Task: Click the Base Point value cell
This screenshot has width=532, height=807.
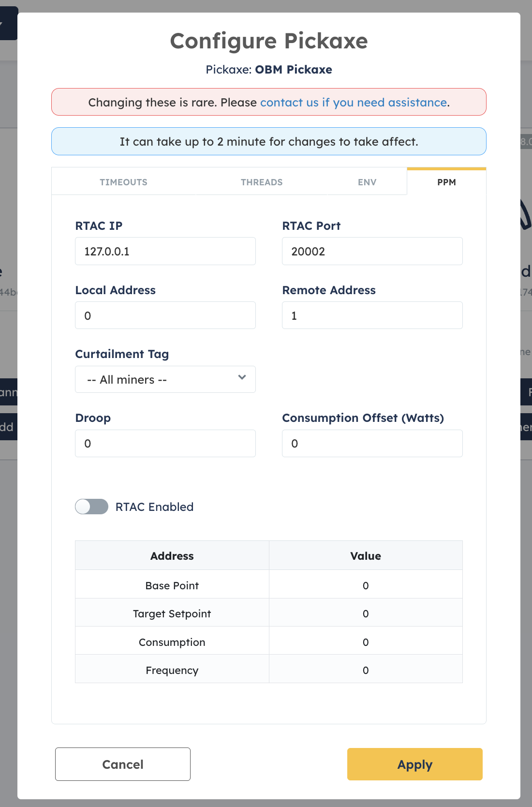Action: [x=366, y=585]
